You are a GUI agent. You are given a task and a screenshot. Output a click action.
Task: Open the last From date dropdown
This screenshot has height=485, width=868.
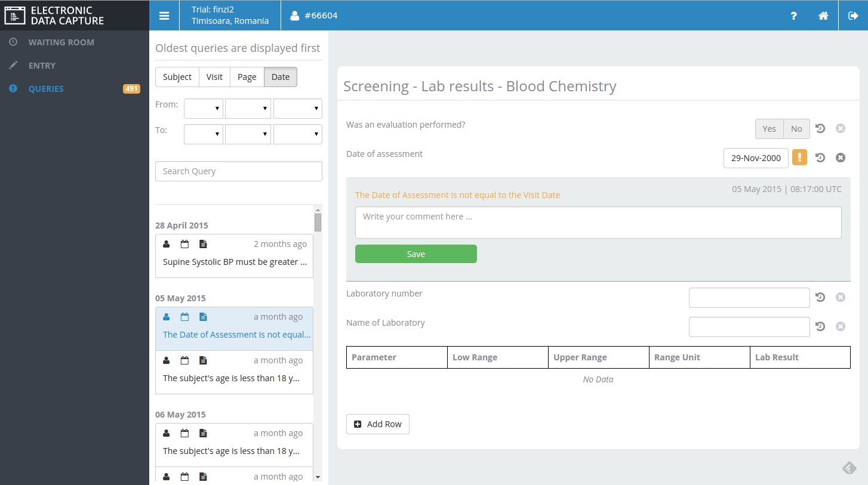coord(298,109)
